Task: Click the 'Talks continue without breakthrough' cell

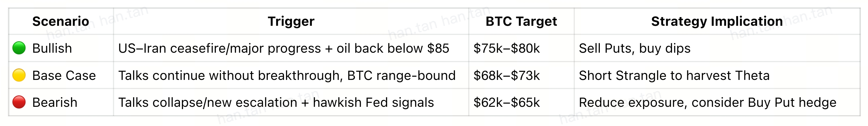Action: [287, 76]
